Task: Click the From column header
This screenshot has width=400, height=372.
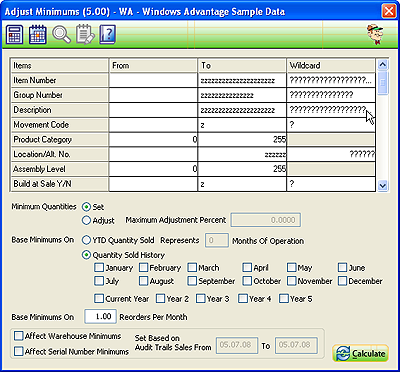Action: tap(153, 66)
